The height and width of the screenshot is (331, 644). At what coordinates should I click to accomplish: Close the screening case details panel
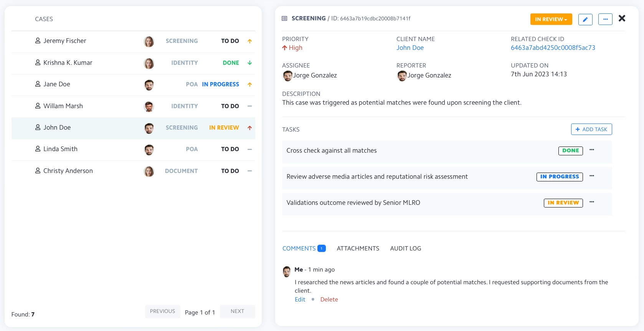pyautogui.click(x=622, y=18)
